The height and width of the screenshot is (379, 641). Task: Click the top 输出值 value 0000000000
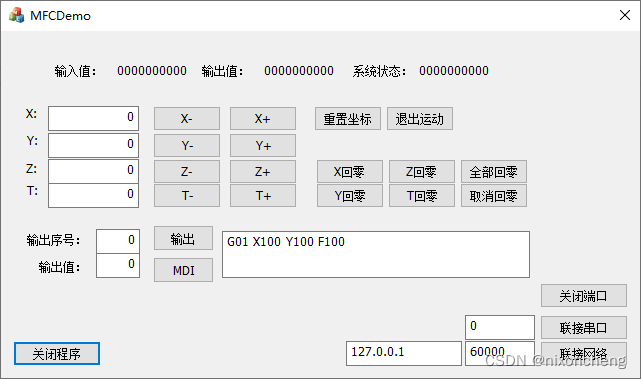point(299,71)
